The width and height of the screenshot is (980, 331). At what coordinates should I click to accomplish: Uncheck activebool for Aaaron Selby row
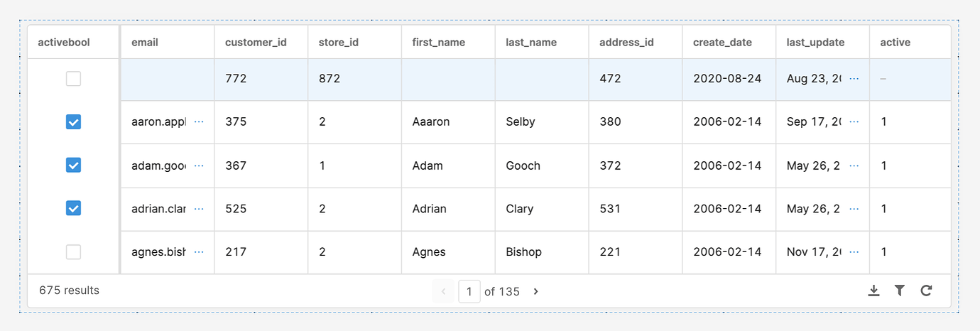[x=73, y=122]
